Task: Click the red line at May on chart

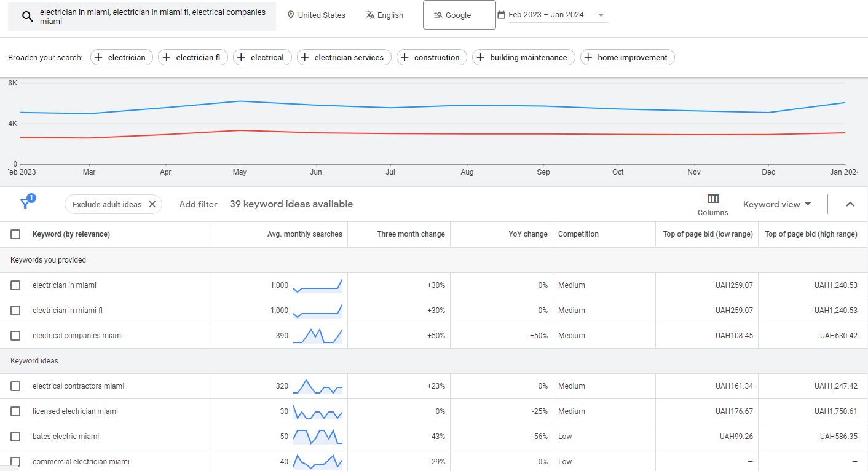Action: pos(240,130)
